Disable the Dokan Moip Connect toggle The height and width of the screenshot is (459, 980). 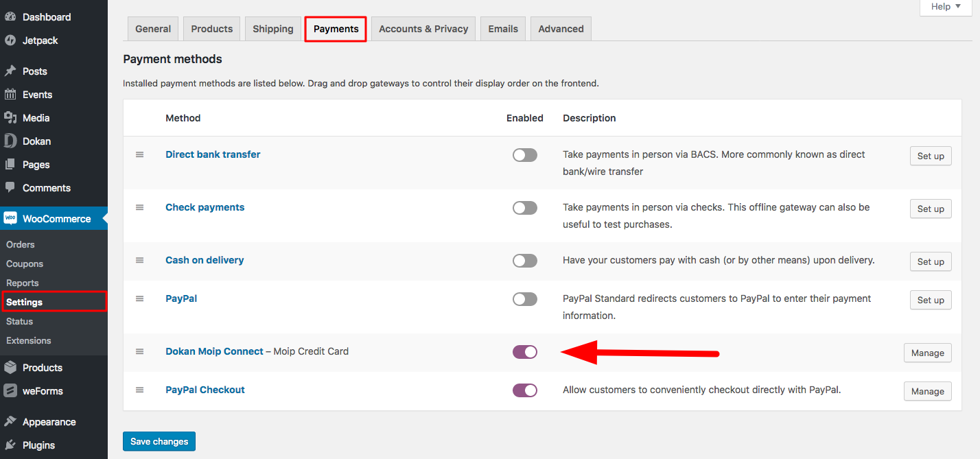[525, 352]
